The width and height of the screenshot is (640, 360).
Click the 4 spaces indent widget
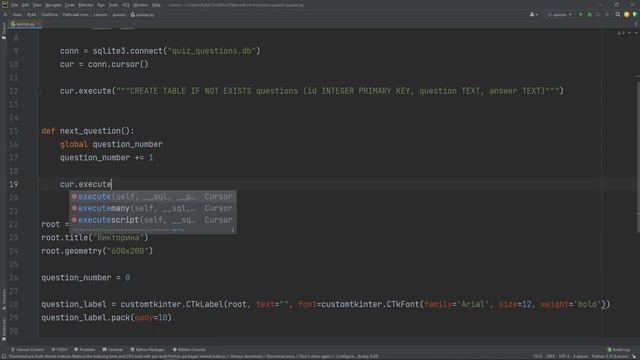point(580,357)
